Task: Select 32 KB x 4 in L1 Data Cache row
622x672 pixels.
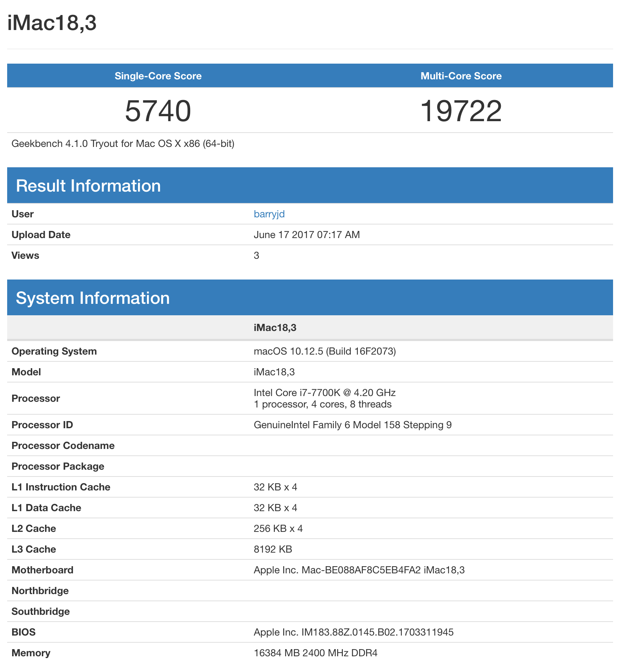Action: pyautogui.click(x=275, y=508)
